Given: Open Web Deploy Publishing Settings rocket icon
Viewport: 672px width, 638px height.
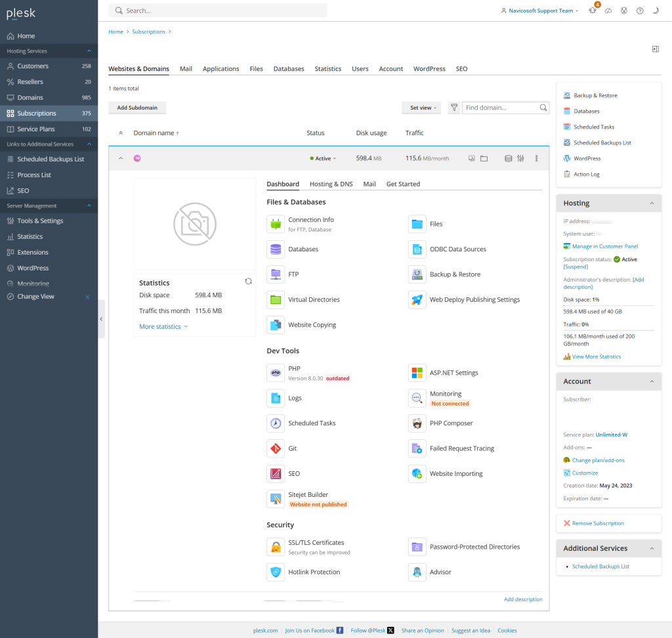Looking at the screenshot, I should click(417, 299).
